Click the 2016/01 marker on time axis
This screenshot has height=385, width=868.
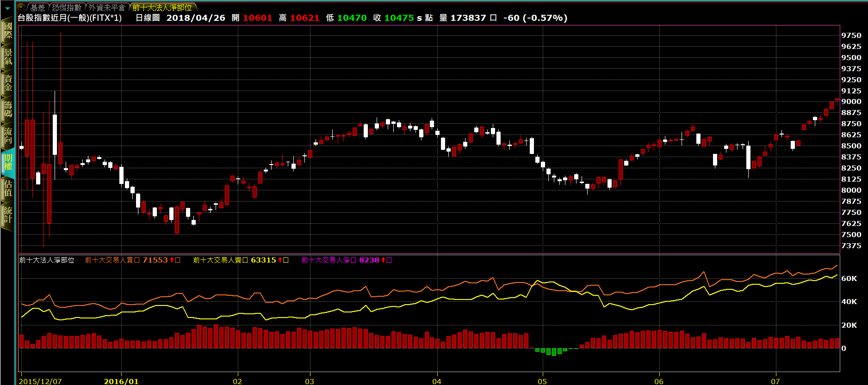coord(121,381)
